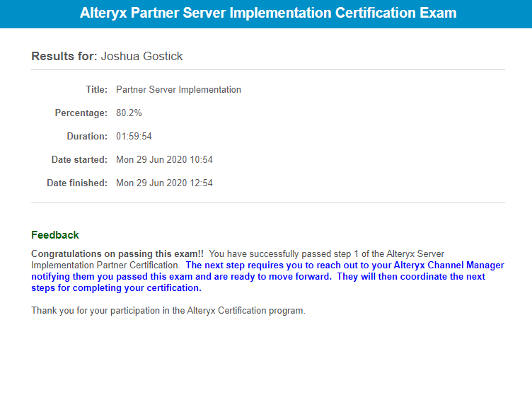Click the blue text 'notifying them you passed this exam'
Image resolution: width=532 pixels, height=417 pixels.
(x=112, y=277)
